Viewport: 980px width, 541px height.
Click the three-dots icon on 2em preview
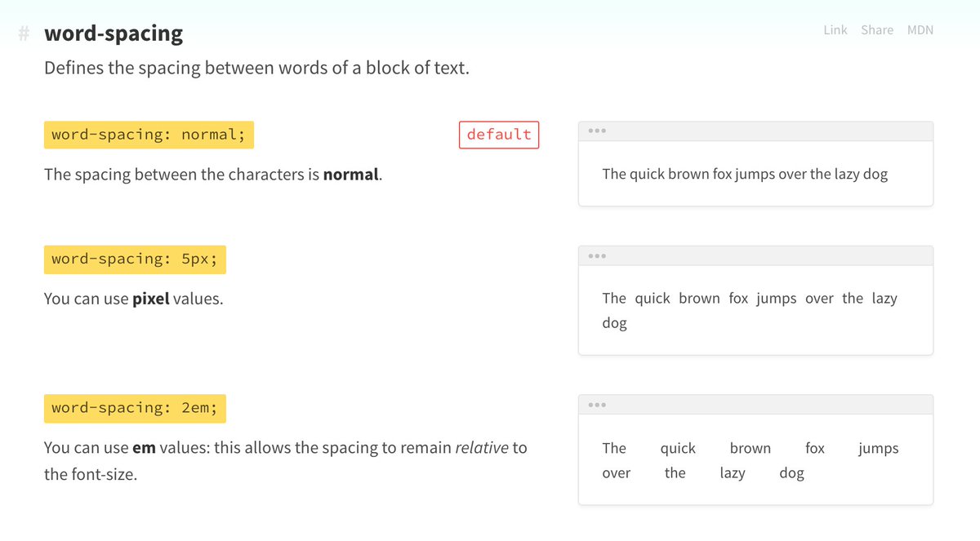597,405
